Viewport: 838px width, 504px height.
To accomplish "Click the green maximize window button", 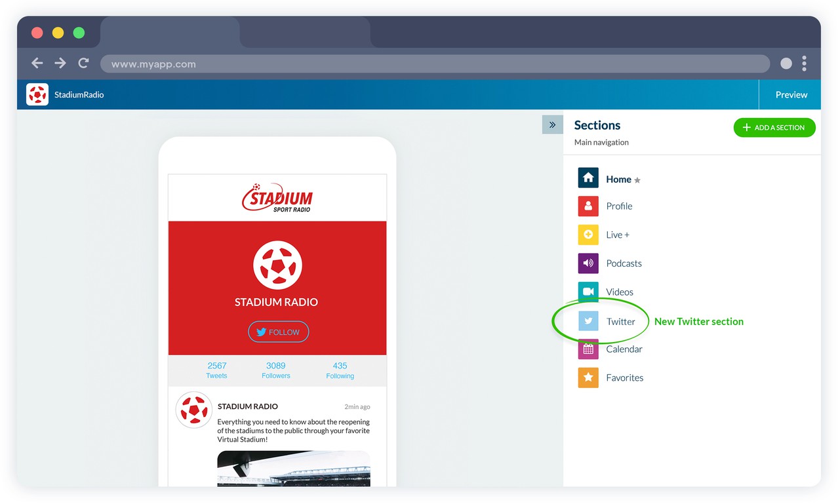I will point(79,33).
